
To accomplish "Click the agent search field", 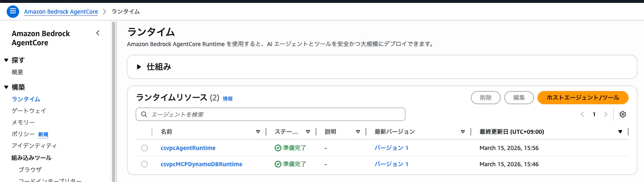I will [x=271, y=114].
